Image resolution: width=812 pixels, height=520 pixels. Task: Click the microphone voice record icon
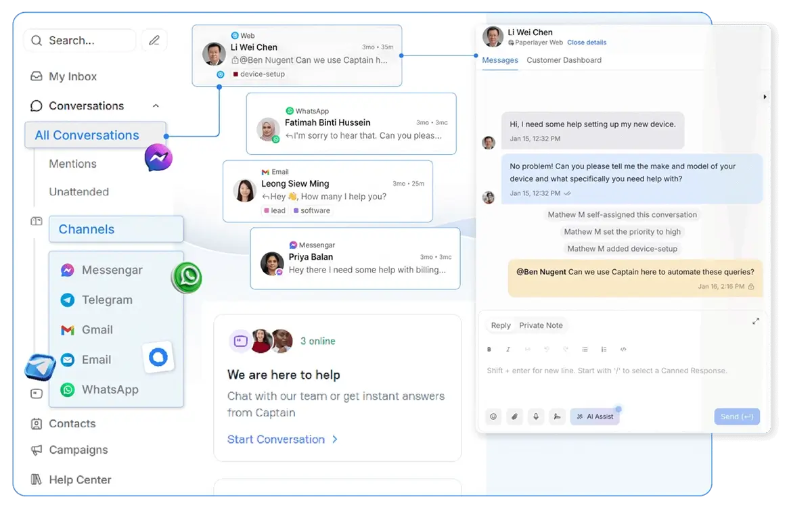pyautogui.click(x=536, y=417)
